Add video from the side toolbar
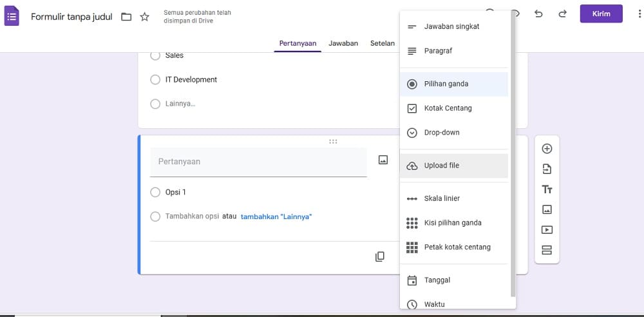The image size is (644, 317). click(x=547, y=230)
